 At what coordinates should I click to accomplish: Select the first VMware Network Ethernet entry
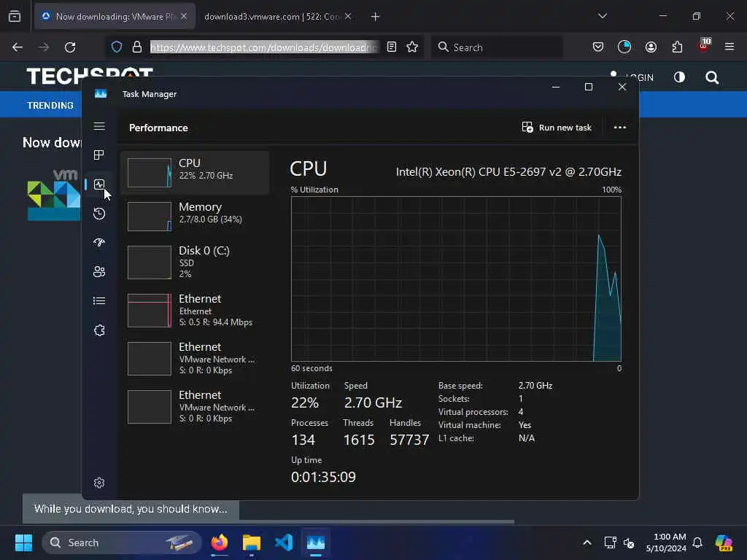click(x=195, y=358)
